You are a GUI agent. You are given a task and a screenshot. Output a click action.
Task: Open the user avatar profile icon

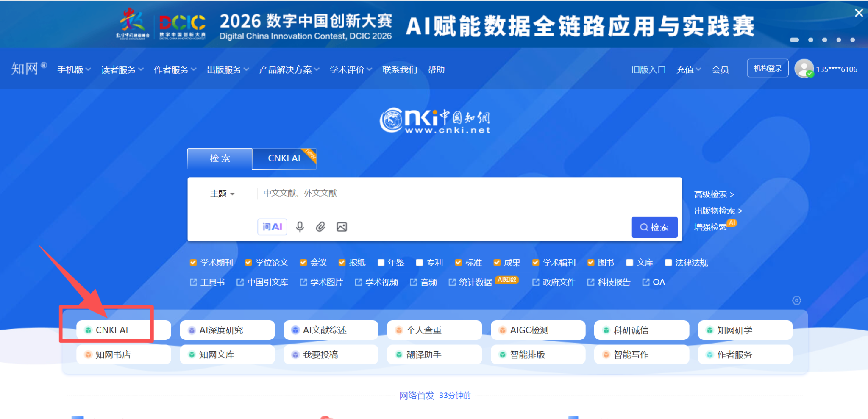tap(804, 69)
